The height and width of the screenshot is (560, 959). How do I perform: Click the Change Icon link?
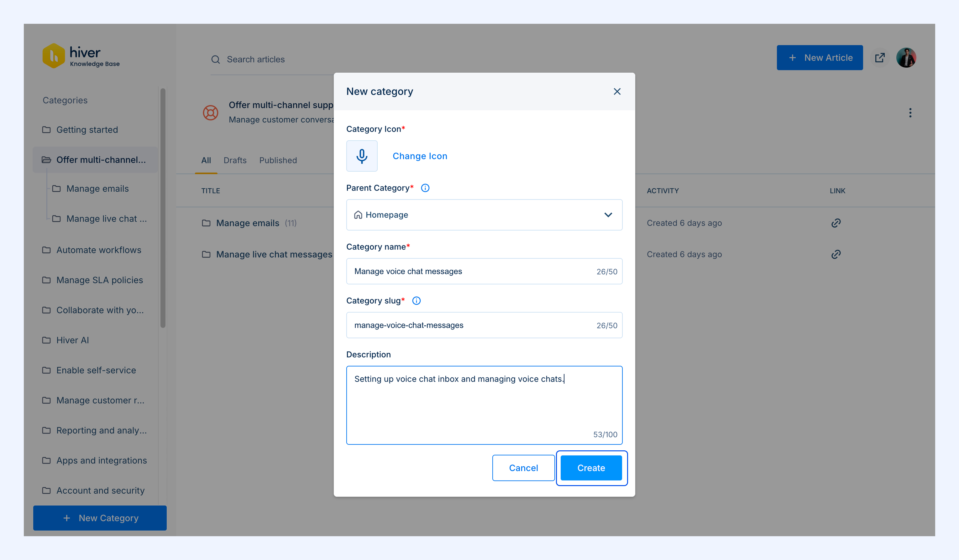point(420,156)
